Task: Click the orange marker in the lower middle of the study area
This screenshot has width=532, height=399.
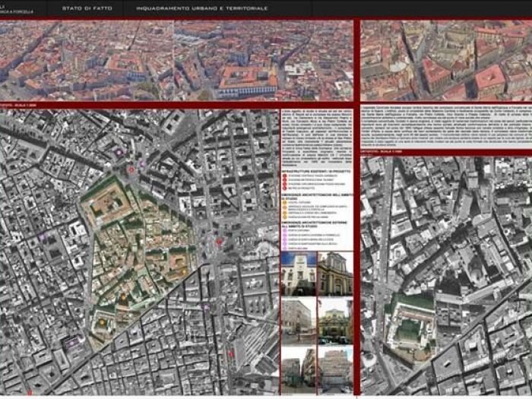Action: (x=123, y=298)
